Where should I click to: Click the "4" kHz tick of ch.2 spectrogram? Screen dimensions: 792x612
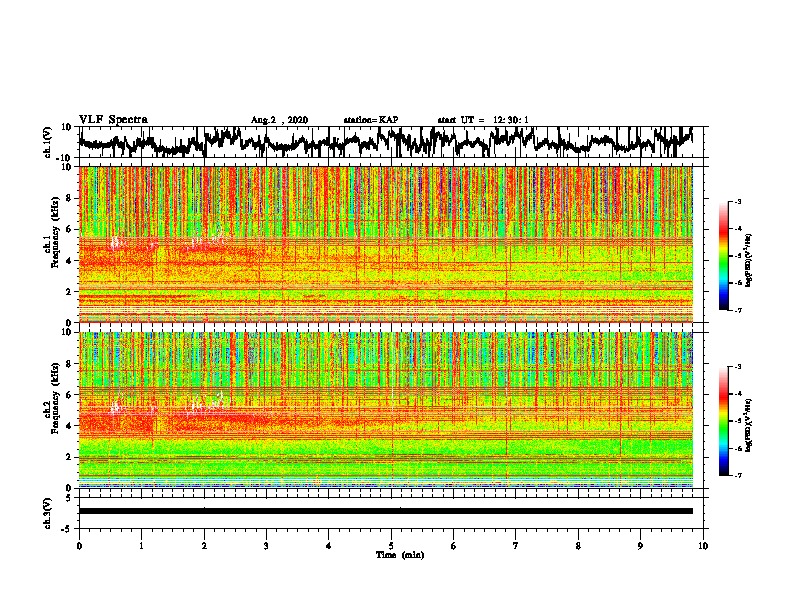69,426
